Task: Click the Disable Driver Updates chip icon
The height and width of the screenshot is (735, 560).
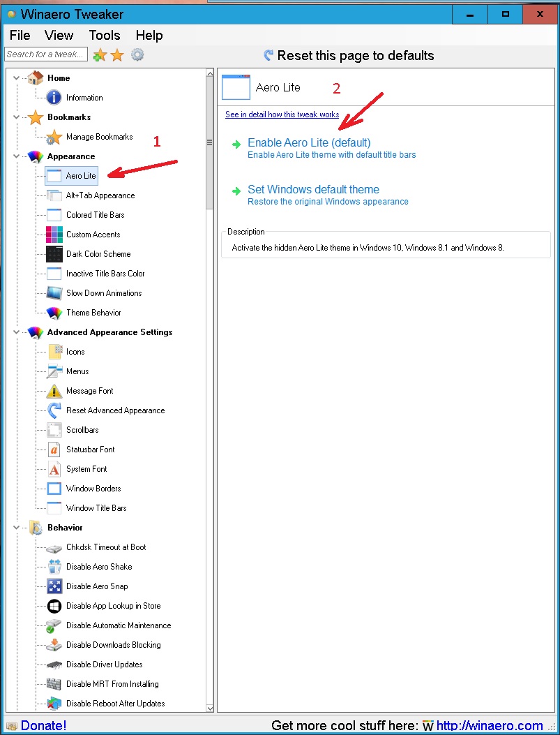Action: click(x=54, y=665)
